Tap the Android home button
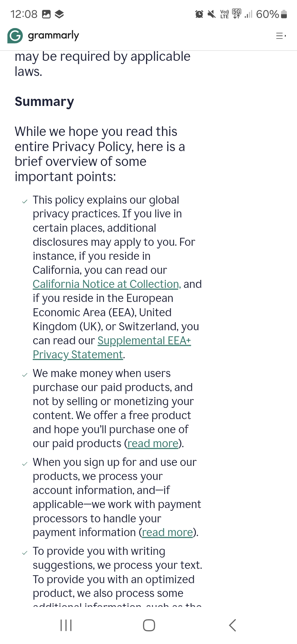Image resolution: width=297 pixels, height=644 pixels. click(x=149, y=625)
